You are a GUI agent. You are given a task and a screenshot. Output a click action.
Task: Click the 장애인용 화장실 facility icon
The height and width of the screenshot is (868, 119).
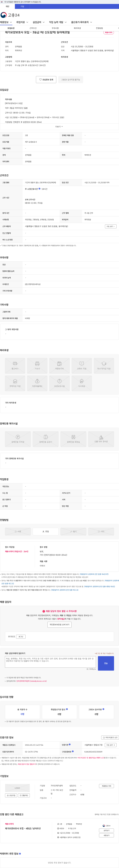[x=73, y=439]
